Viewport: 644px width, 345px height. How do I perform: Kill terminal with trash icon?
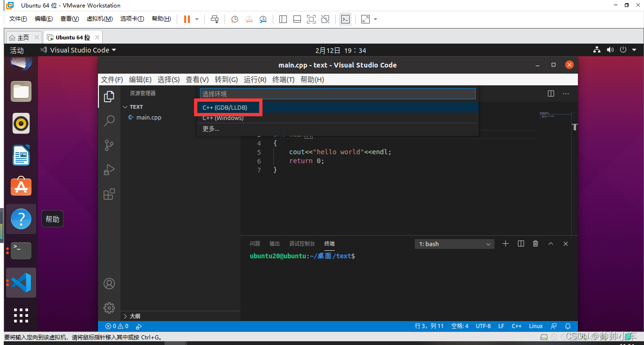click(536, 244)
